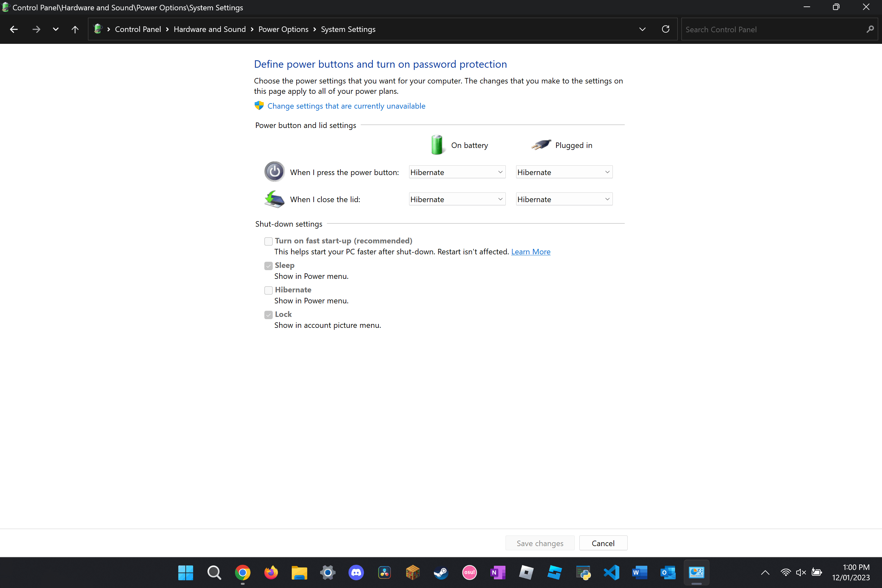Open OneNote from the taskbar
This screenshot has width=882, height=588.
(498, 573)
